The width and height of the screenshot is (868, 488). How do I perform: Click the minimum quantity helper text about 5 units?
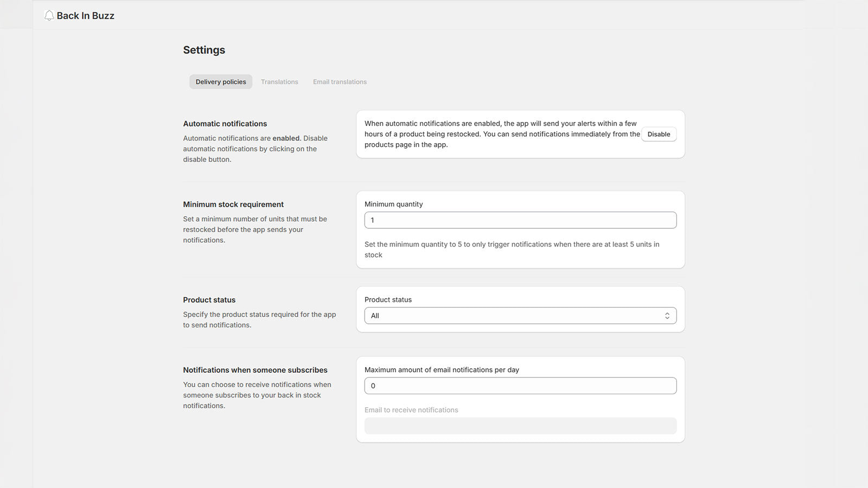[x=512, y=245]
